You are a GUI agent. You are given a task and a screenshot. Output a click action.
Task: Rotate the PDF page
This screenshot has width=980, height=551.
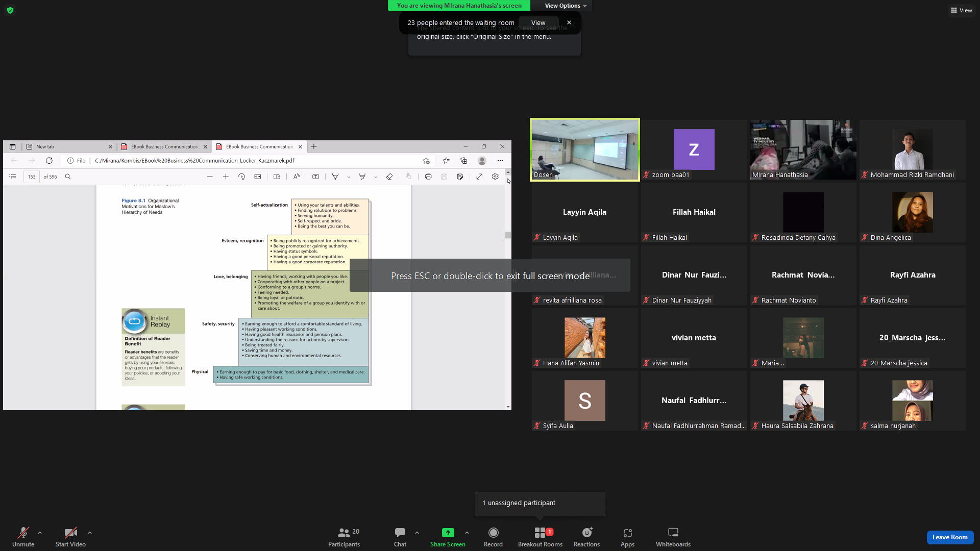pyautogui.click(x=241, y=177)
